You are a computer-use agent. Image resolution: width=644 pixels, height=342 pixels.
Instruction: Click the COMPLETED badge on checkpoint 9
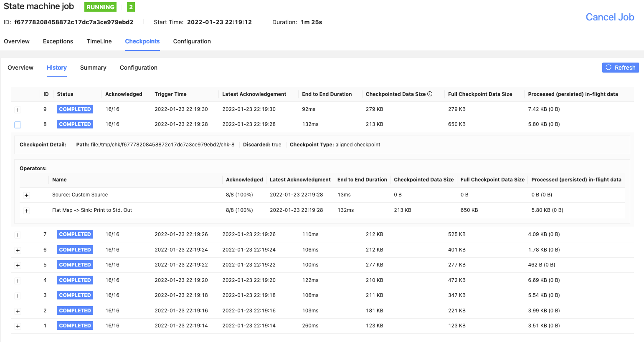tap(75, 109)
